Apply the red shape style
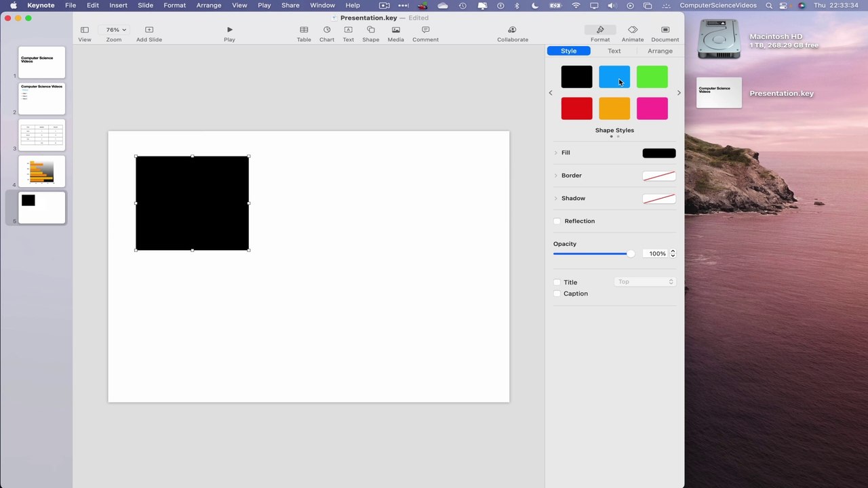The width and height of the screenshot is (868, 488). [576, 108]
